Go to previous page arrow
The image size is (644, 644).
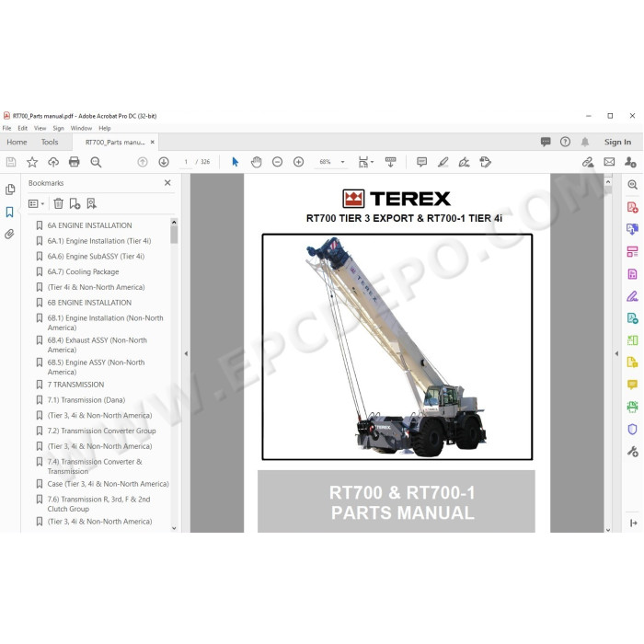(x=143, y=162)
